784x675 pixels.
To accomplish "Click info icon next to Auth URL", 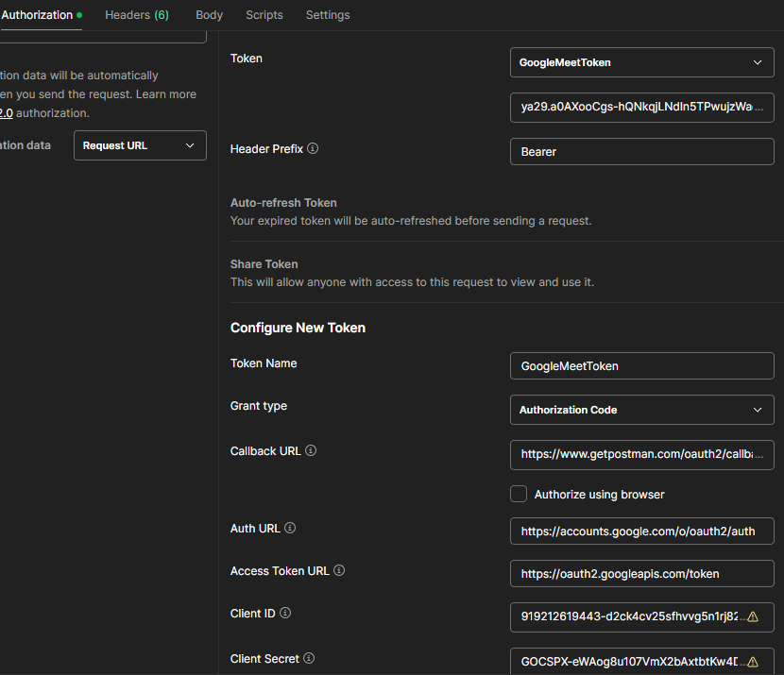I will [x=290, y=529].
